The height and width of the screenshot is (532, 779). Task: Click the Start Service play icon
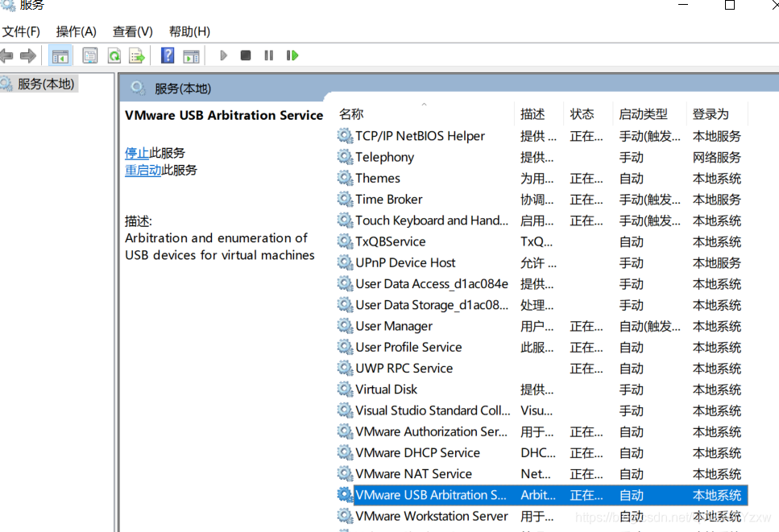(224, 56)
